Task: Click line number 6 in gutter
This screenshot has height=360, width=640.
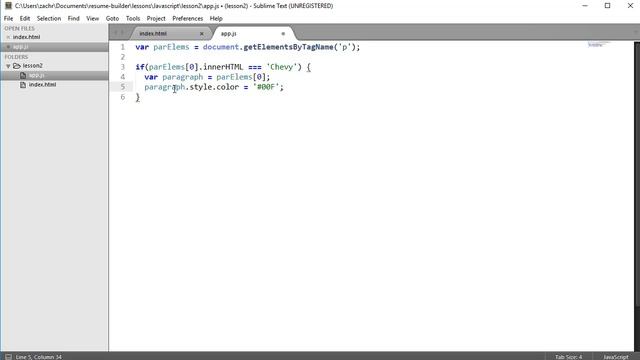Action: tap(122, 97)
